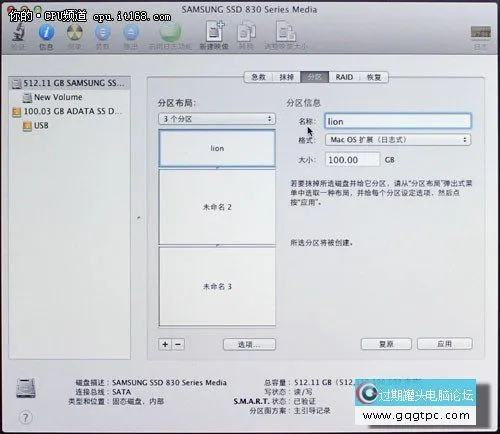This screenshot has height=434, width=500.
Task: Click the 分区布局 label
Action: 177,103
